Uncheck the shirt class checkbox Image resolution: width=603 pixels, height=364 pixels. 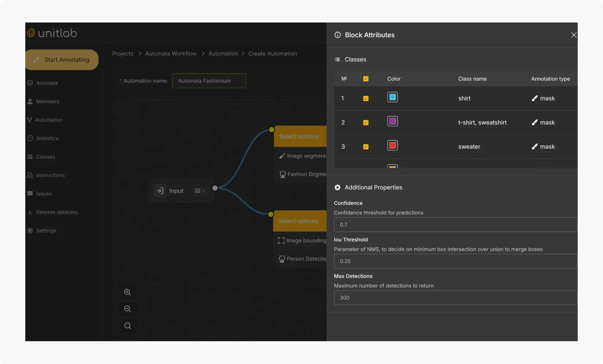366,98
